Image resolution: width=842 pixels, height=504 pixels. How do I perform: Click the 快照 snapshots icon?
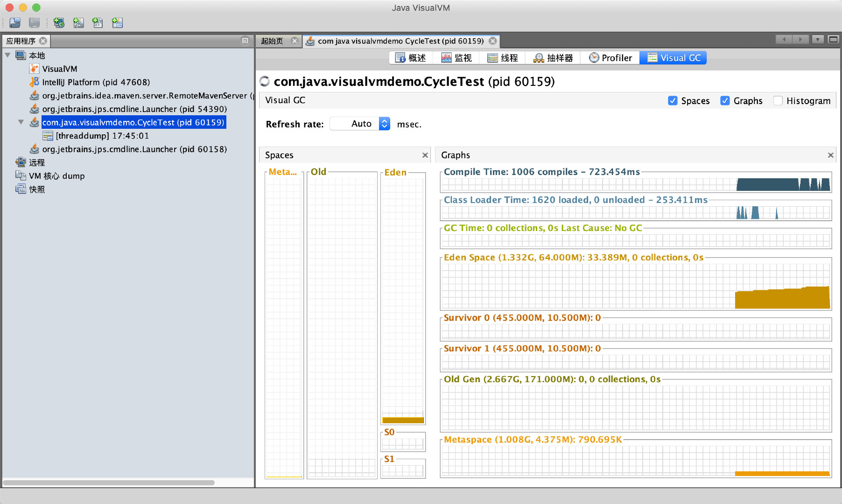tap(21, 189)
